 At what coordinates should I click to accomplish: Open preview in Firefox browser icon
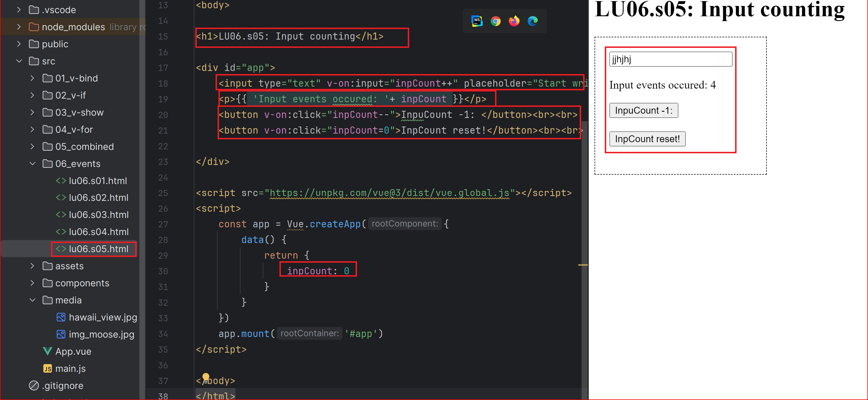click(514, 21)
